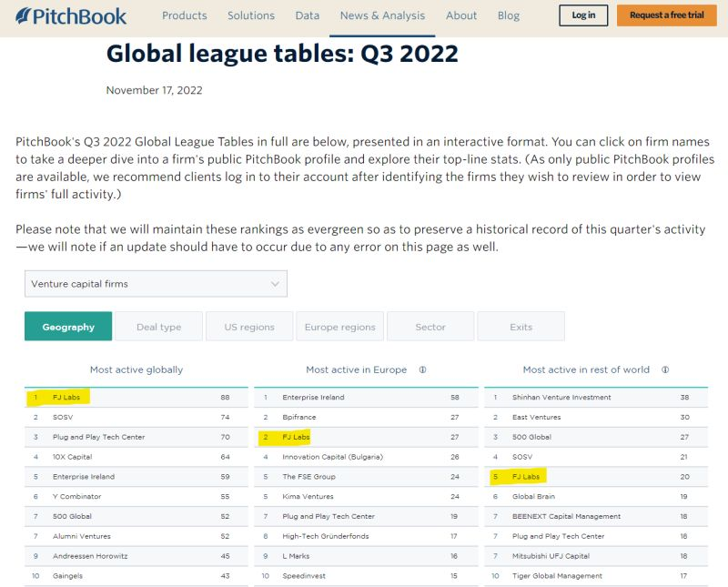Open the Products menu
Viewport: 728px width, 587px height.
point(185,15)
